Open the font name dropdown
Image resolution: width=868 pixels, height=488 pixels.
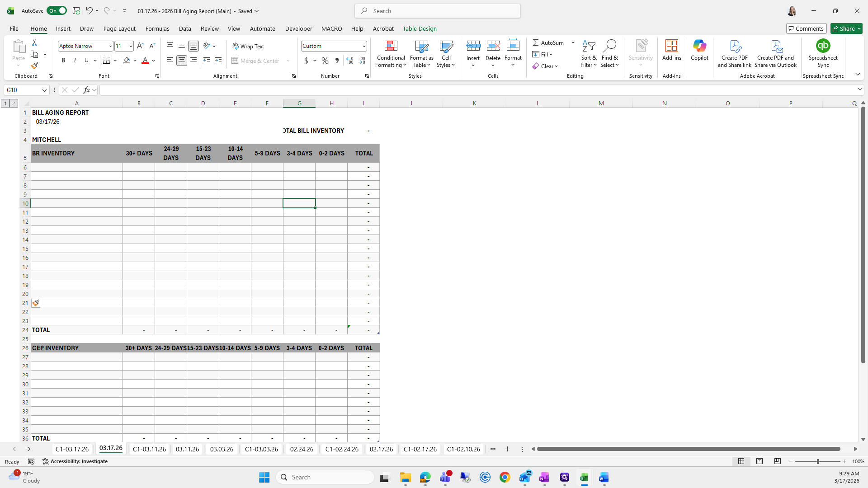pos(110,46)
